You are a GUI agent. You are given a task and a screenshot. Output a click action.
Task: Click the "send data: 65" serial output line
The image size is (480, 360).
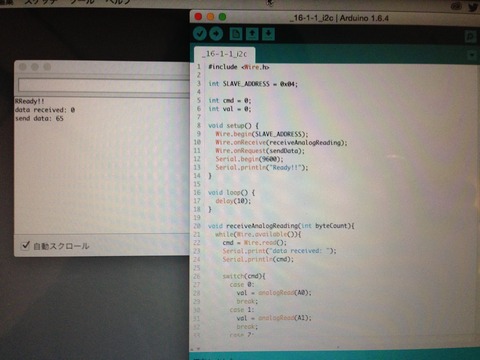pos(39,118)
